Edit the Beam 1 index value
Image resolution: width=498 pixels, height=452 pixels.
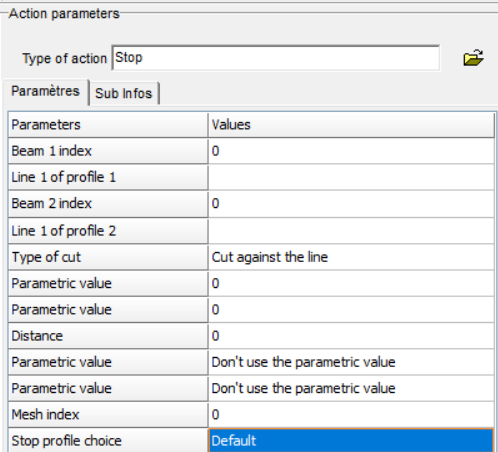(x=351, y=151)
